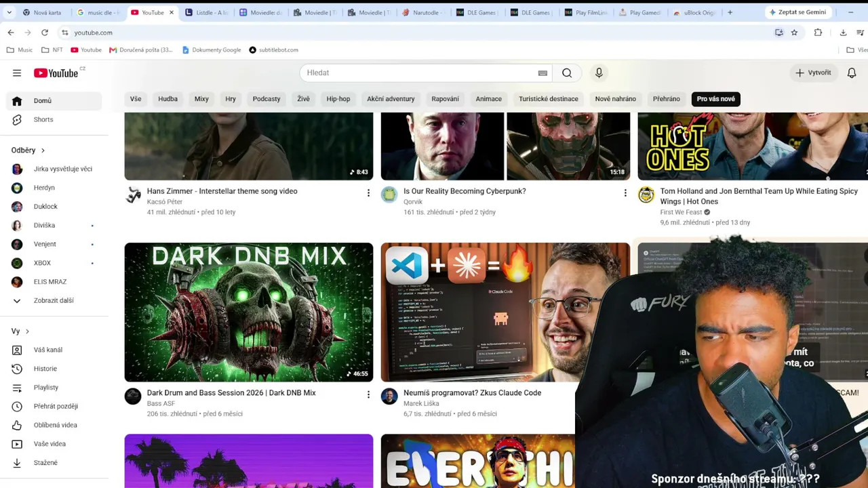The height and width of the screenshot is (488, 868).
Task: Click Zeptat se Gemini button
Action: point(797,12)
